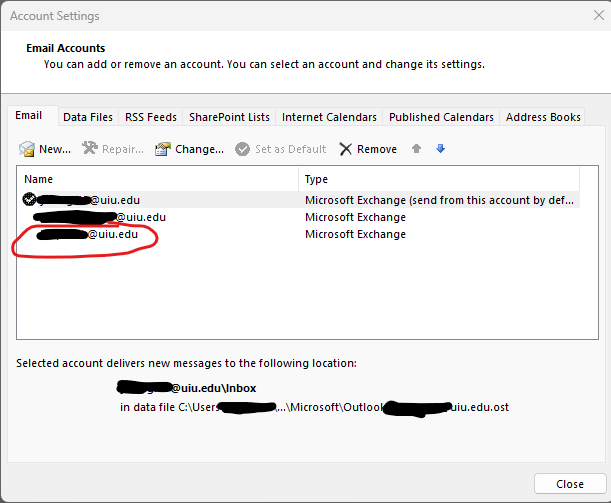Click the default checkmark icon on first account

point(28,200)
